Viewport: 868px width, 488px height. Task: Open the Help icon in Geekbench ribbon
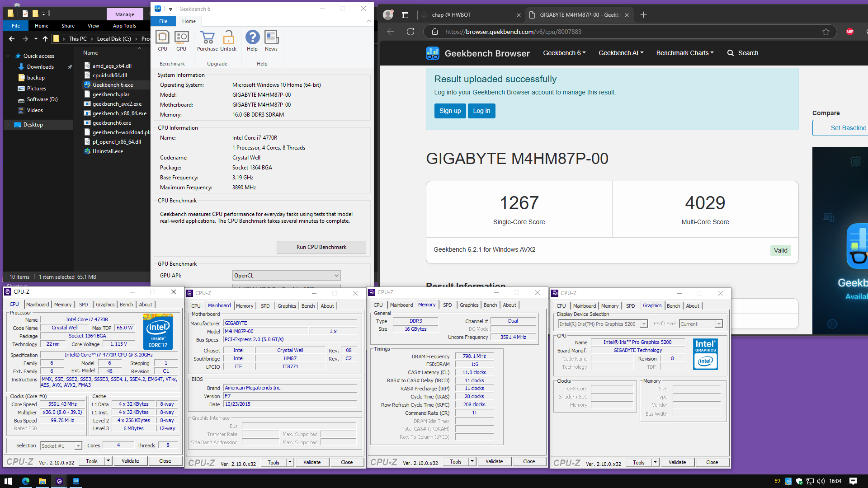pos(252,41)
